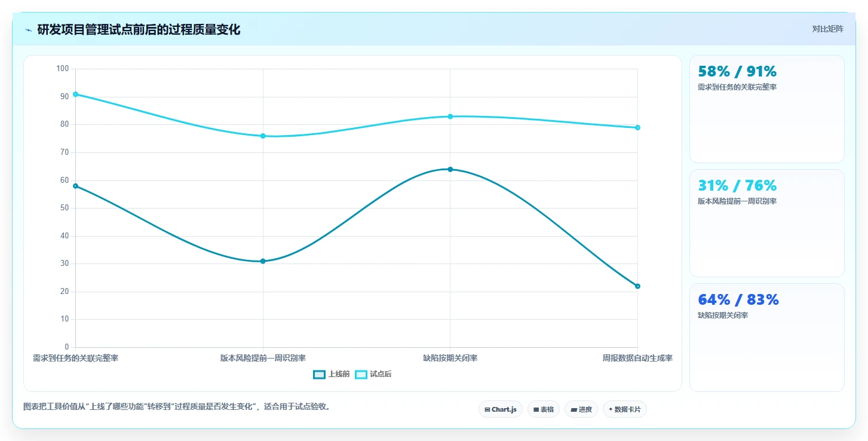Click the 试点后 legend label
This screenshot has height=441, width=868.
pyautogui.click(x=381, y=375)
